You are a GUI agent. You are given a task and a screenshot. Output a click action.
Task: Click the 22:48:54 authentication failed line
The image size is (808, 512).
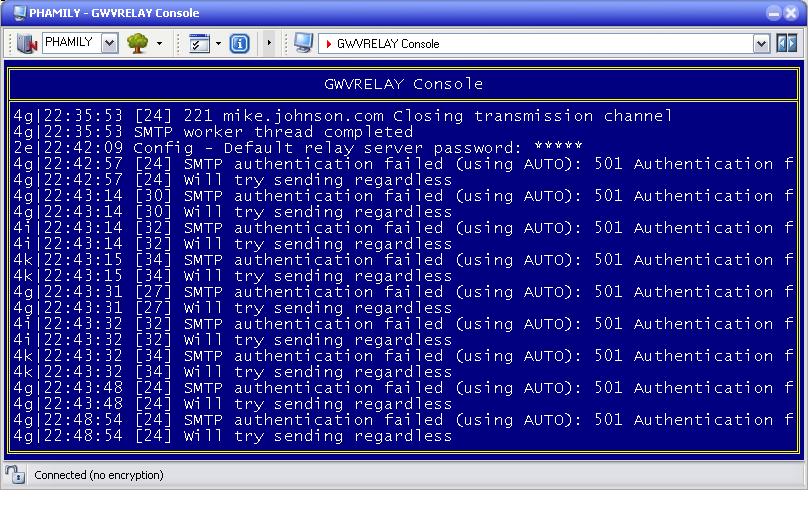[403, 420]
